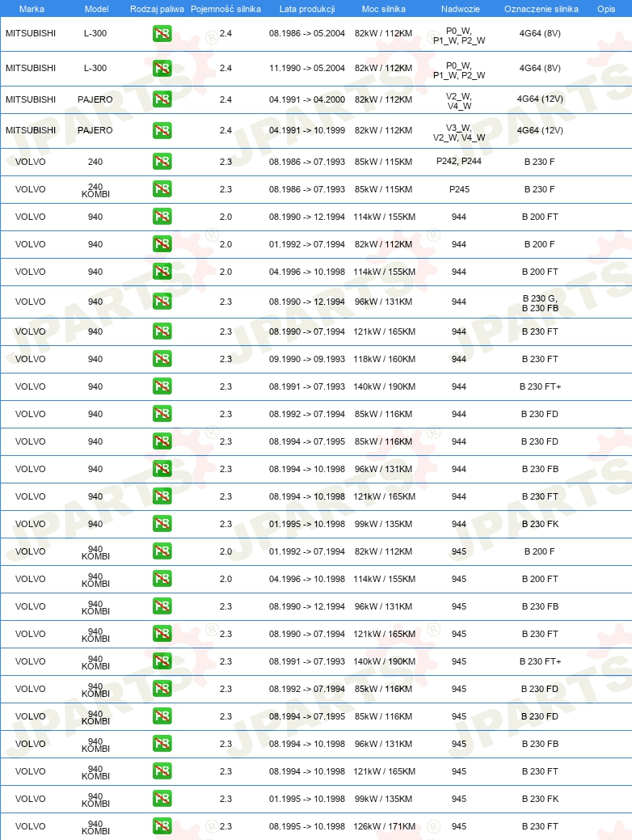The image size is (632, 840).
Task: Click fuel icon for 940 Kombi 08.1990 -> 07.1994 row
Action: 162,634
